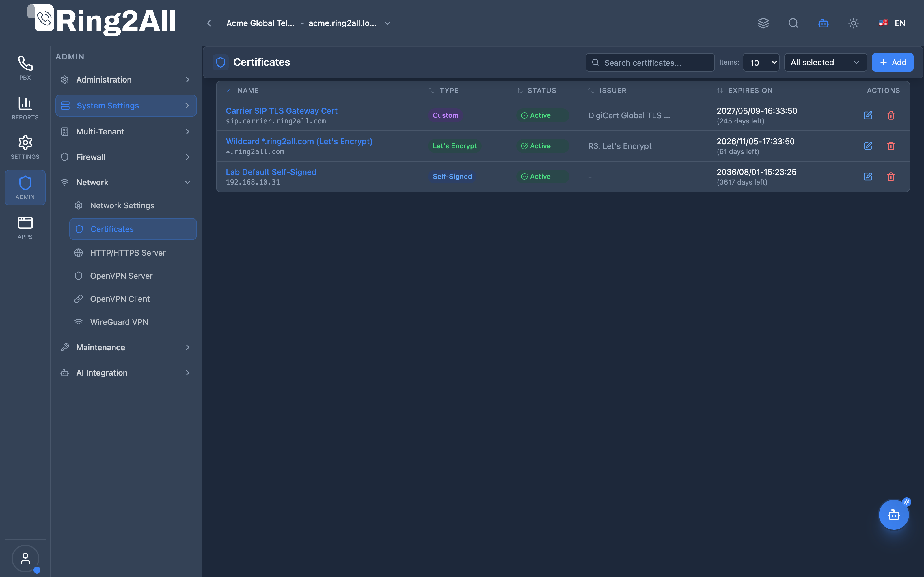The image size is (924, 577).
Task: Click the Add certificate button
Action: pos(892,62)
